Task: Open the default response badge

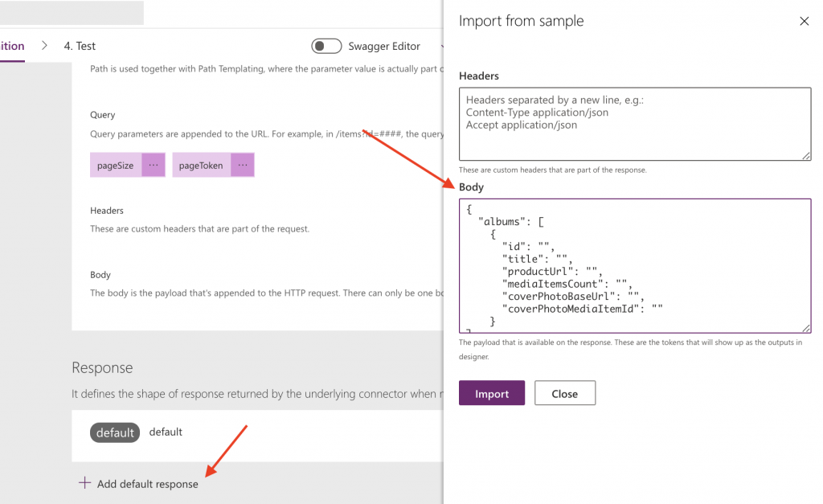Action: coord(115,432)
